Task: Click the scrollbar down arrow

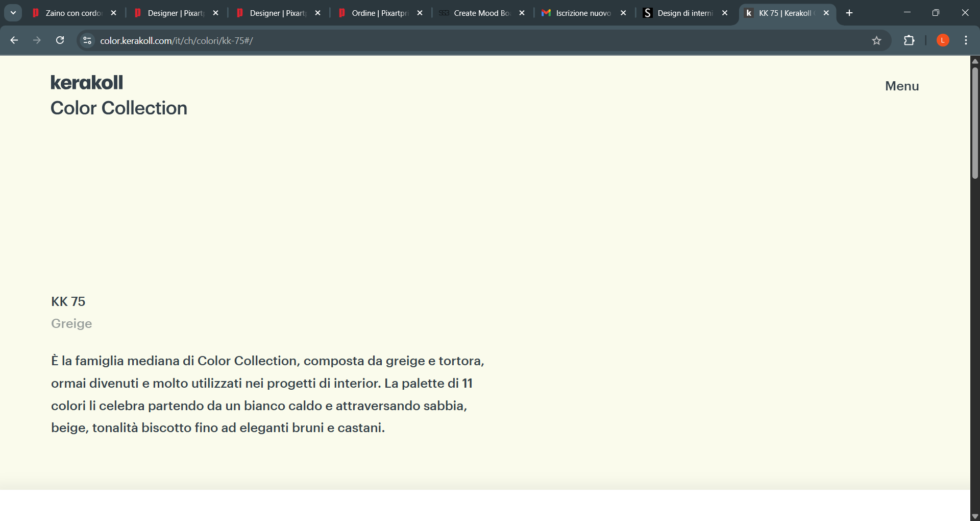Action: 975,516
